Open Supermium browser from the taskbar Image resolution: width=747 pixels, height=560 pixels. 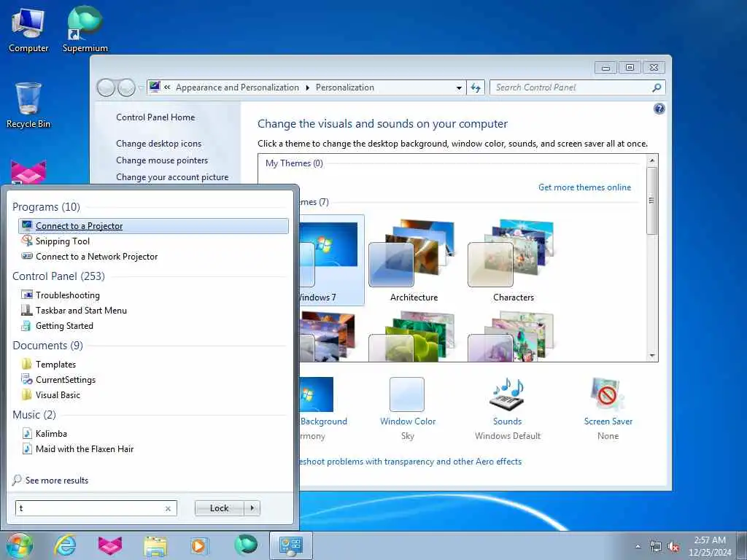246,545
